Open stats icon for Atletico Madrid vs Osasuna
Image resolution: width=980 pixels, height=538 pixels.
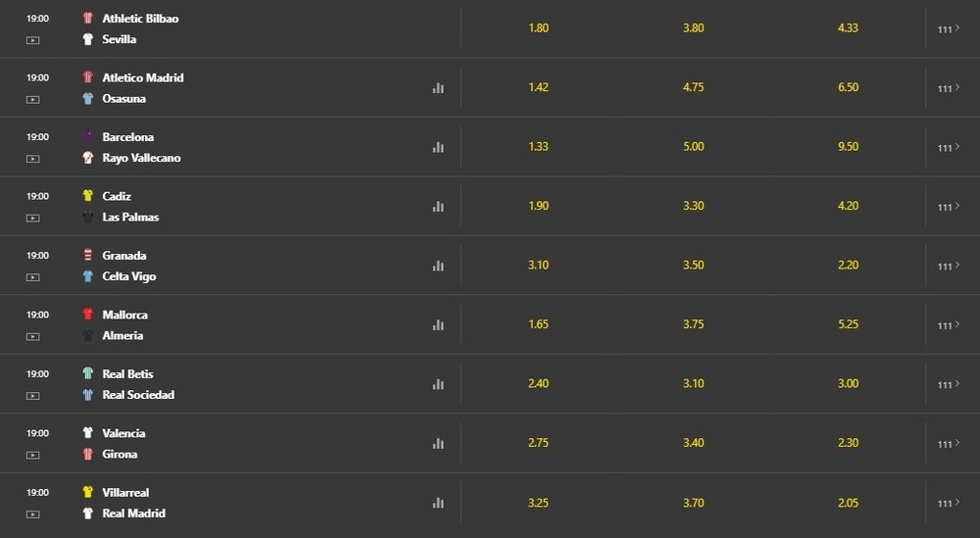click(x=438, y=88)
